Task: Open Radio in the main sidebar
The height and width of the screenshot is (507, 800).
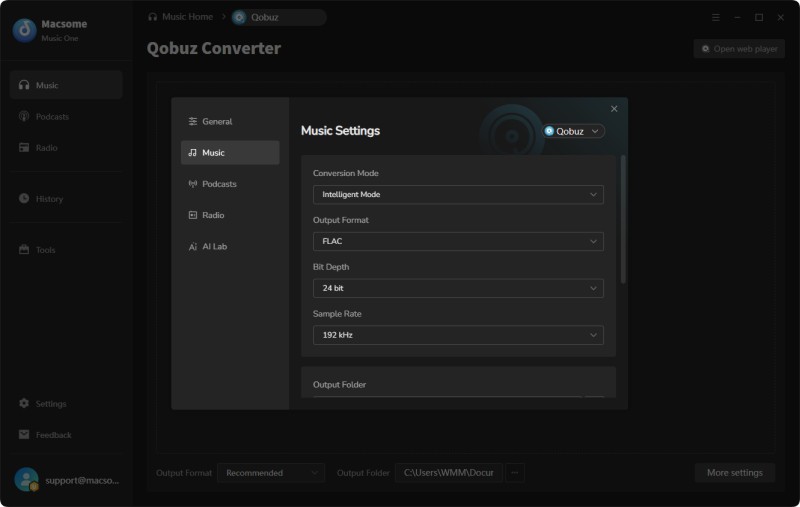Action: (x=66, y=147)
